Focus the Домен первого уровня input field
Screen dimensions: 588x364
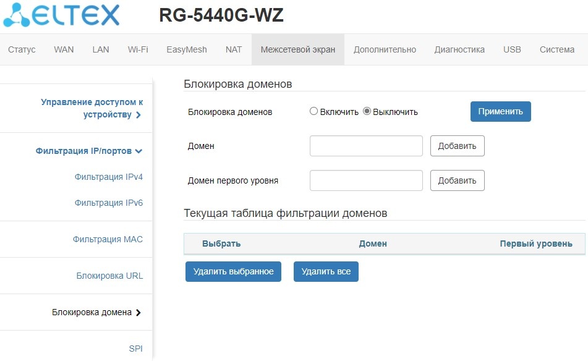click(366, 180)
